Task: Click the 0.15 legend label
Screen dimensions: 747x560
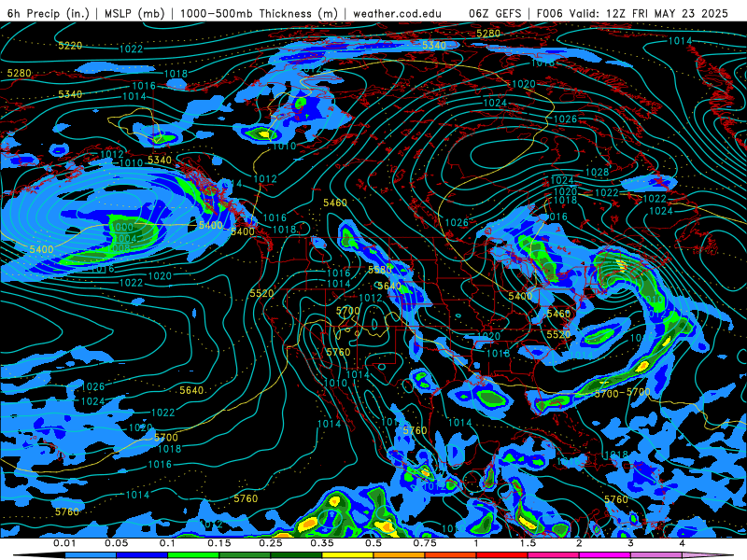Action: 219,543
